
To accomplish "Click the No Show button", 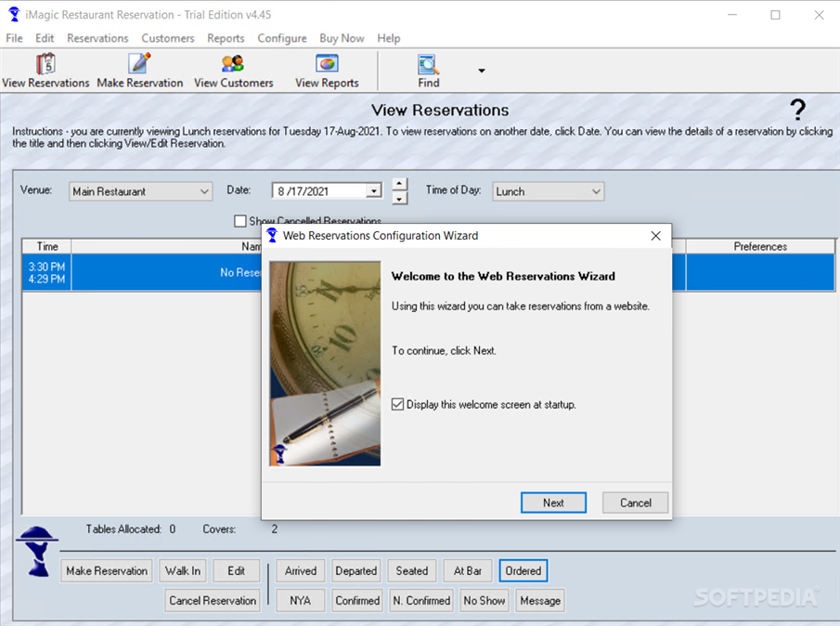I will (x=485, y=600).
